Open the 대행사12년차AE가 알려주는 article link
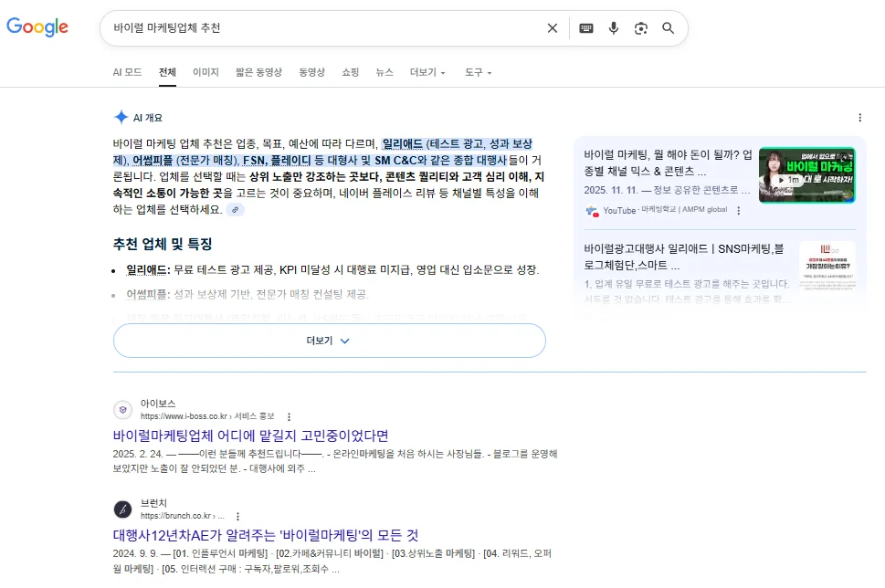This screenshot has width=885, height=588. click(265, 534)
